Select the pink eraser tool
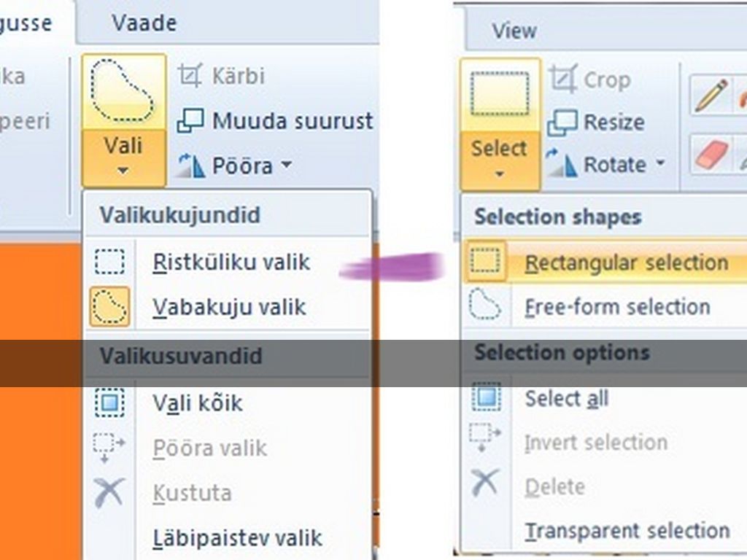The width and height of the screenshot is (747, 560). pyautogui.click(x=710, y=154)
